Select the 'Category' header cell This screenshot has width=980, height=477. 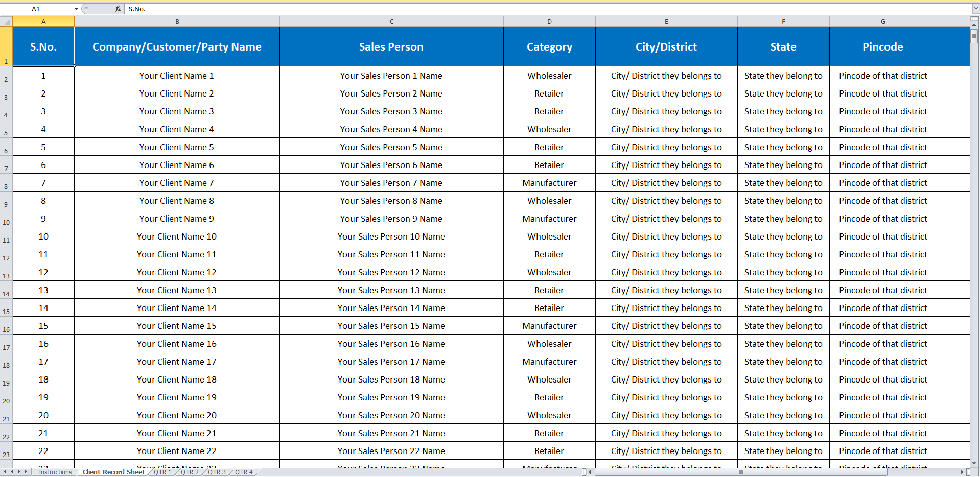(550, 46)
